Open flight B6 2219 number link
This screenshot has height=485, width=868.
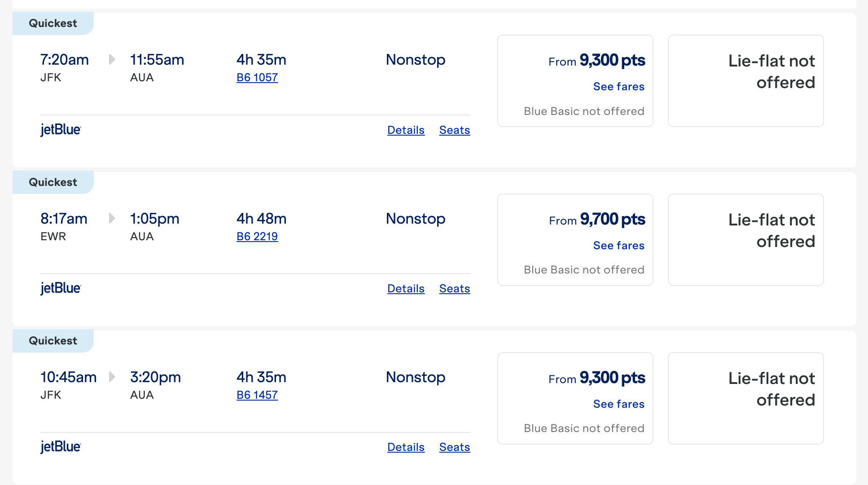(257, 236)
